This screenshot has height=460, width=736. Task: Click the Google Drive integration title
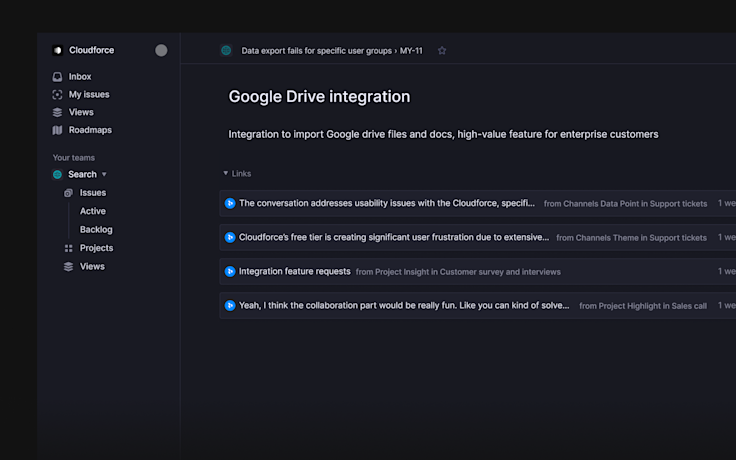319,97
